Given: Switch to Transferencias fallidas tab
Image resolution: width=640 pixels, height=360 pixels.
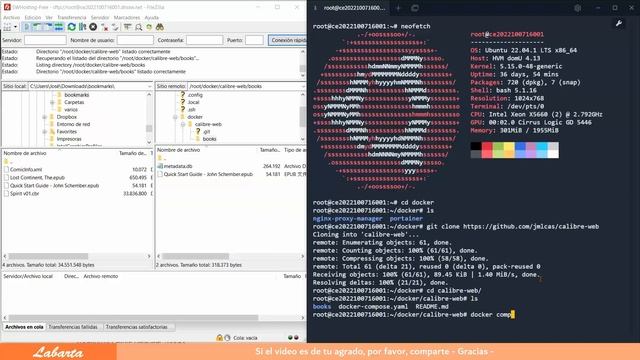Looking at the screenshot, I should pos(73,327).
